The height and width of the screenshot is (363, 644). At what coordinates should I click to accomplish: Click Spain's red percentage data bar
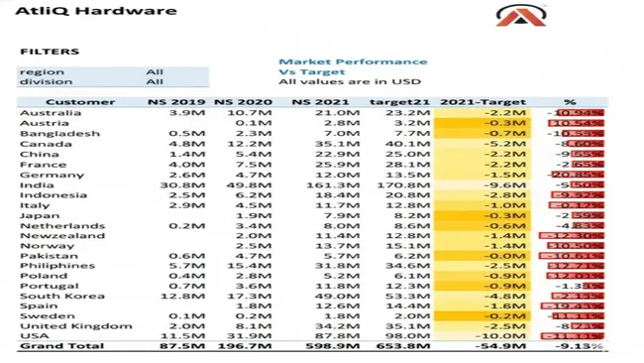pyautogui.click(x=572, y=305)
